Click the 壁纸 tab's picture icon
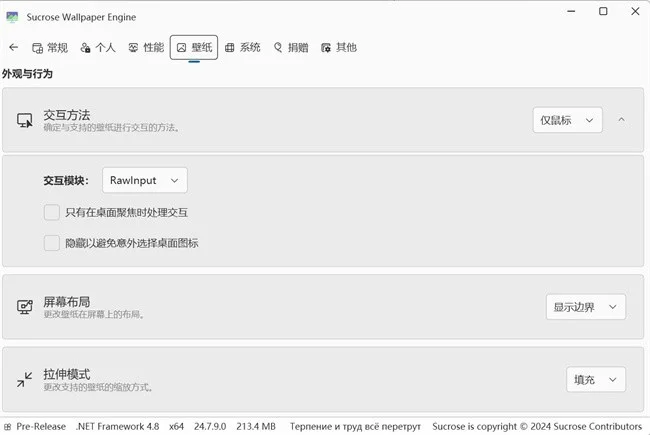 point(182,48)
